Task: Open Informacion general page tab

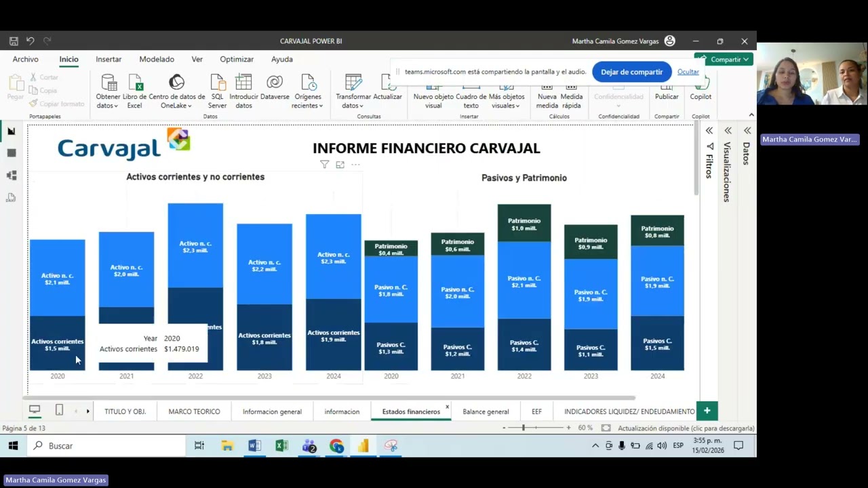Action: pos(272,411)
